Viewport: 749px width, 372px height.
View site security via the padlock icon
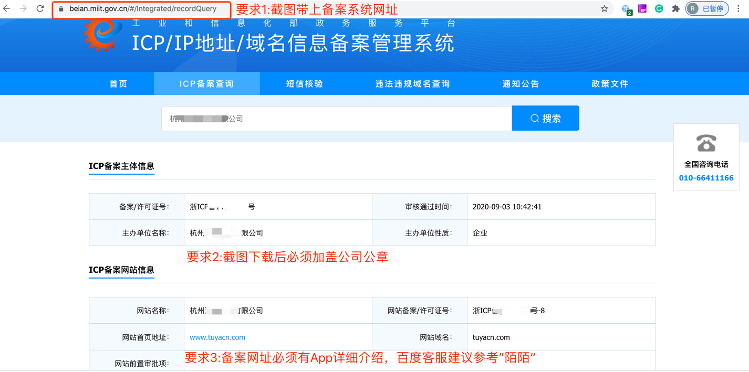click(x=61, y=9)
